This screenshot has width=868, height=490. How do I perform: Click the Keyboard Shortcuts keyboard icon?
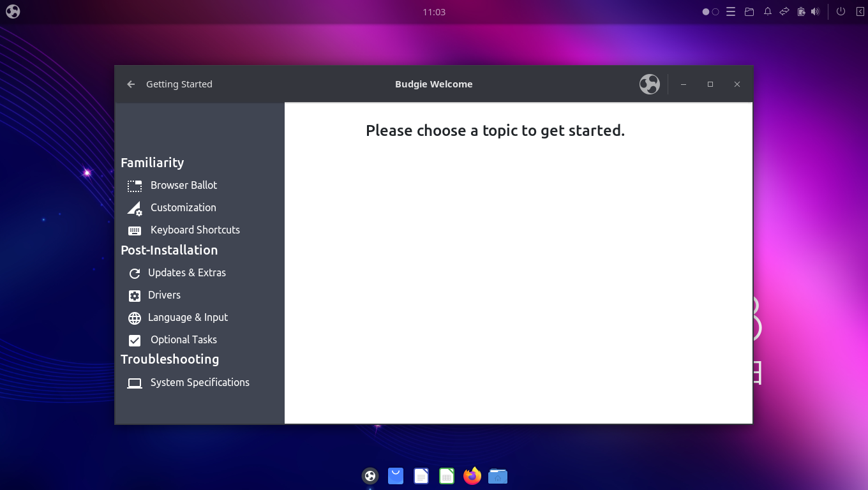[135, 230]
